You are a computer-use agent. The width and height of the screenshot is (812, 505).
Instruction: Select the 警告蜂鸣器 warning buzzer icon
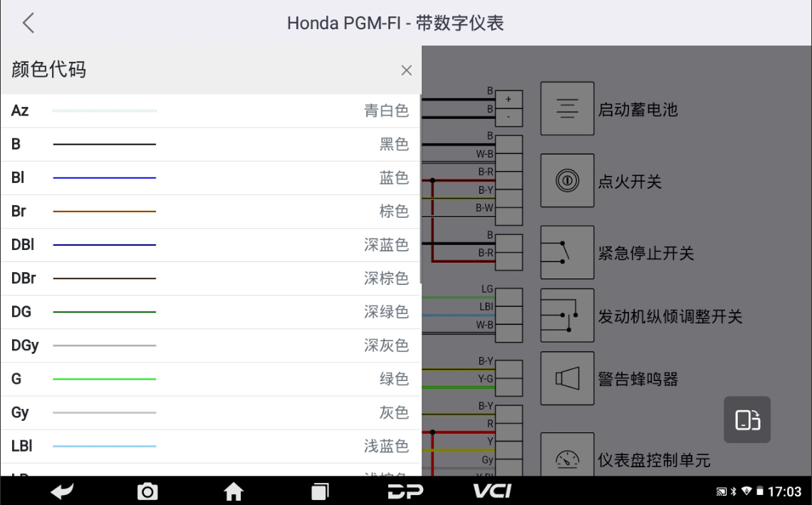coord(567,378)
